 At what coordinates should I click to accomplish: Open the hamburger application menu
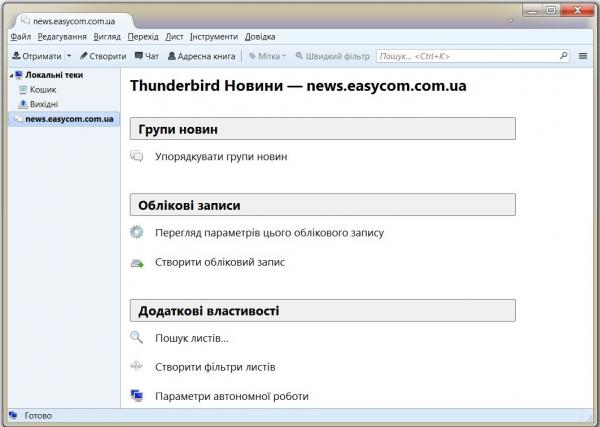click(583, 56)
